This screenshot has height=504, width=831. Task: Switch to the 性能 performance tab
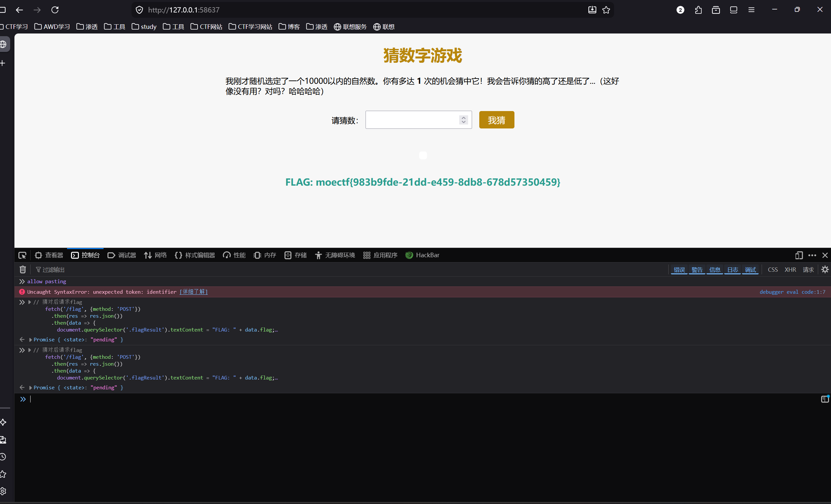click(x=234, y=255)
